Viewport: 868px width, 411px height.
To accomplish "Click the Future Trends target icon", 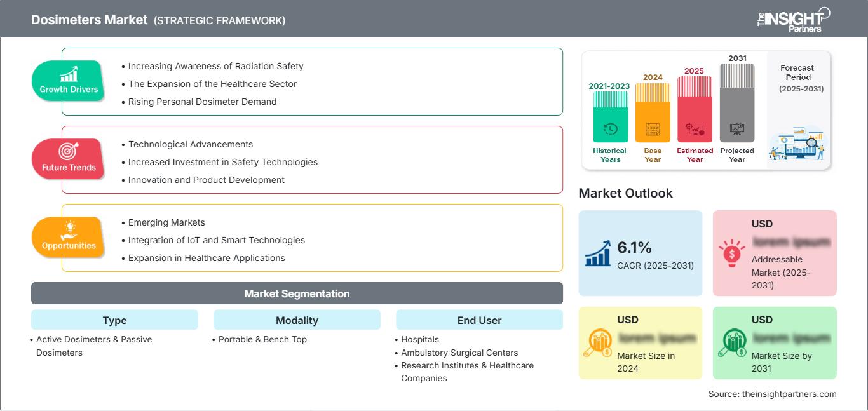I will pos(69,151).
